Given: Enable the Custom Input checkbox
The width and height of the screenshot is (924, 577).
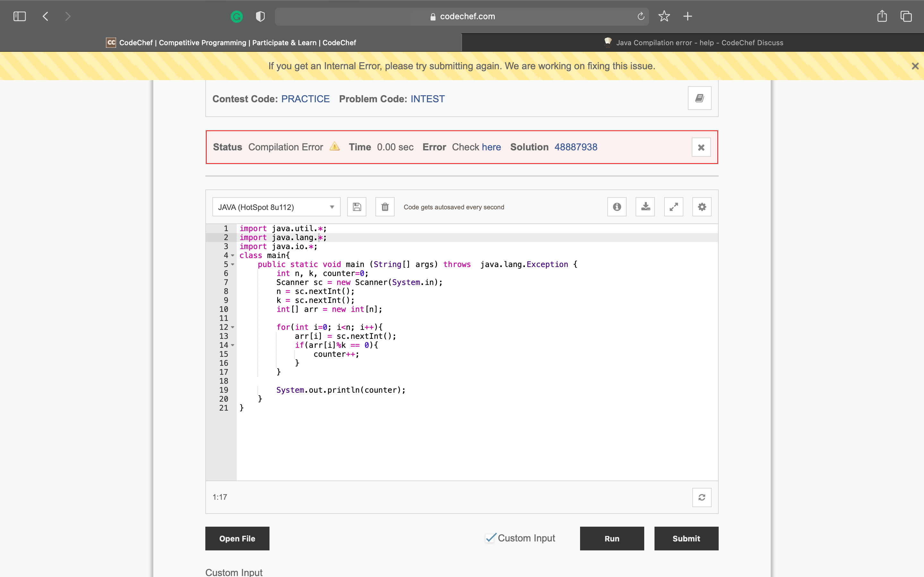Looking at the screenshot, I should click(x=491, y=538).
